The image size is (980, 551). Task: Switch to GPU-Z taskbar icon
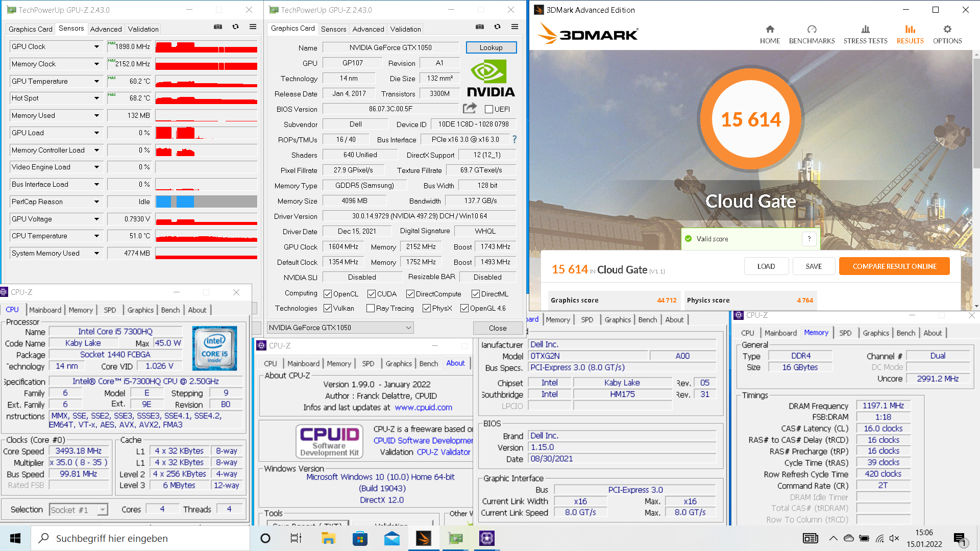pyautogui.click(x=455, y=538)
